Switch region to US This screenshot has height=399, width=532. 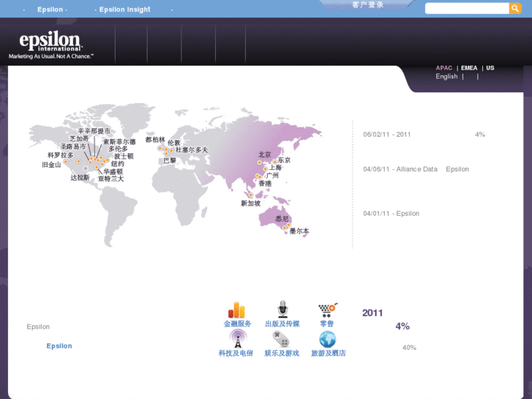click(x=490, y=68)
